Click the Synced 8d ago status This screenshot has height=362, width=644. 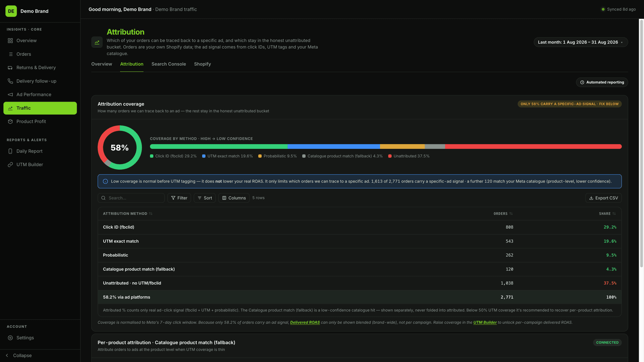pyautogui.click(x=619, y=9)
